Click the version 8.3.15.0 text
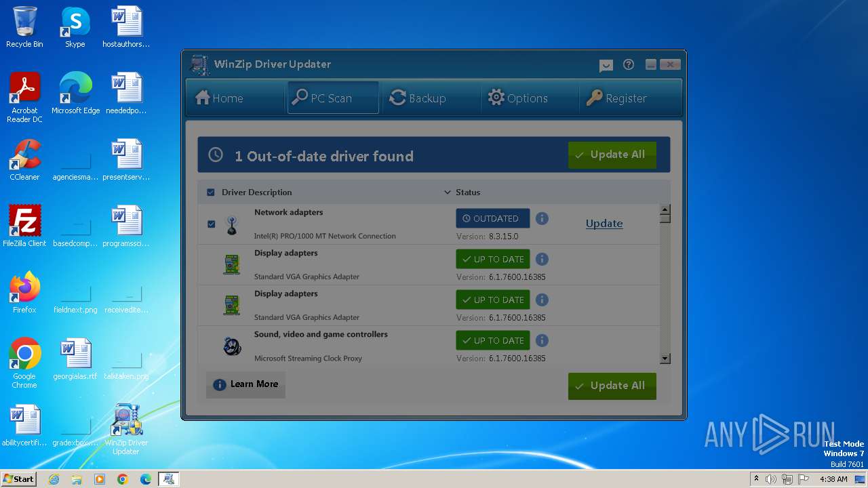868x488 pixels. pyautogui.click(x=503, y=237)
